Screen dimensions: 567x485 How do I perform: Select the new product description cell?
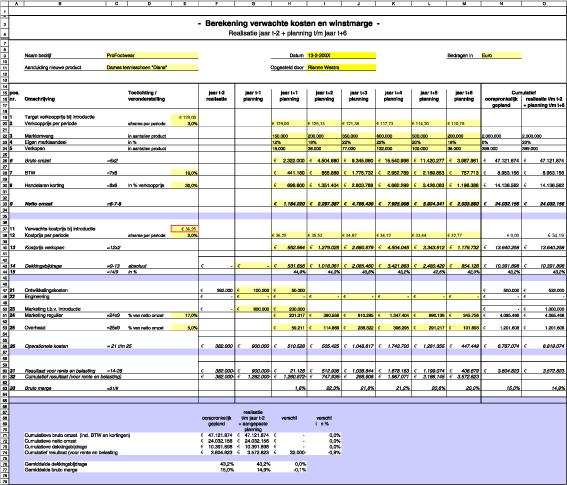coord(152,67)
